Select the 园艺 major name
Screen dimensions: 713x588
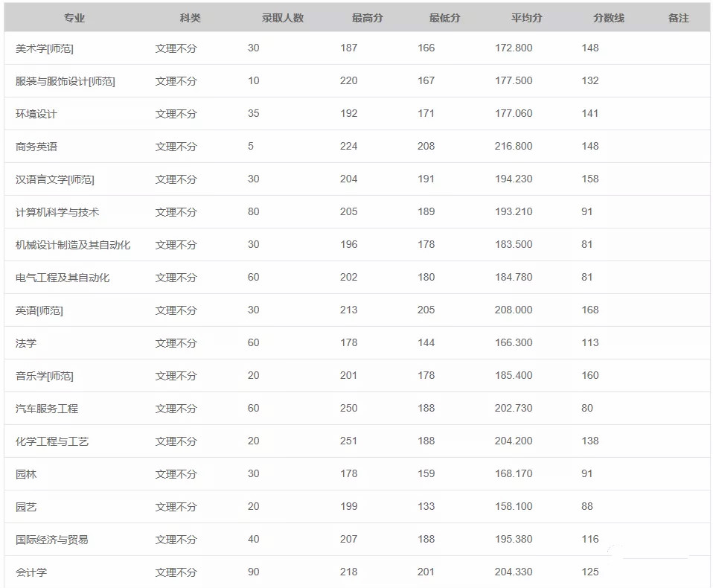(x=26, y=507)
